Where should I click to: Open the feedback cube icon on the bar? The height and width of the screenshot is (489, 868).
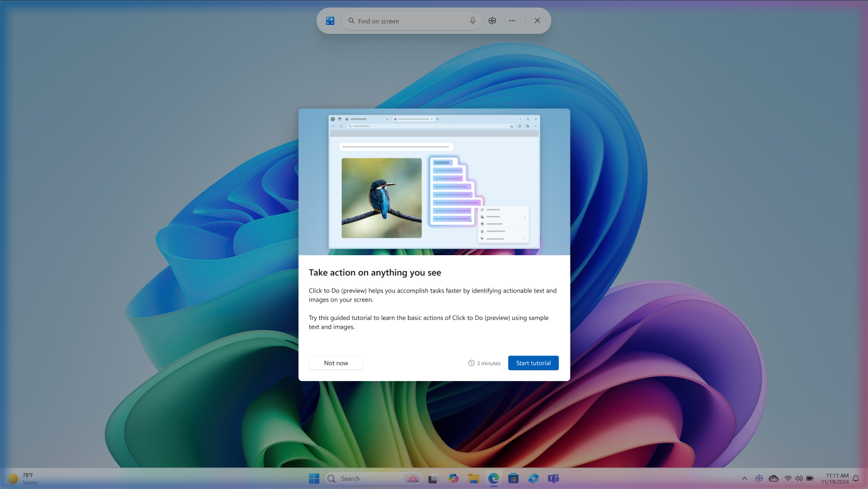point(492,20)
